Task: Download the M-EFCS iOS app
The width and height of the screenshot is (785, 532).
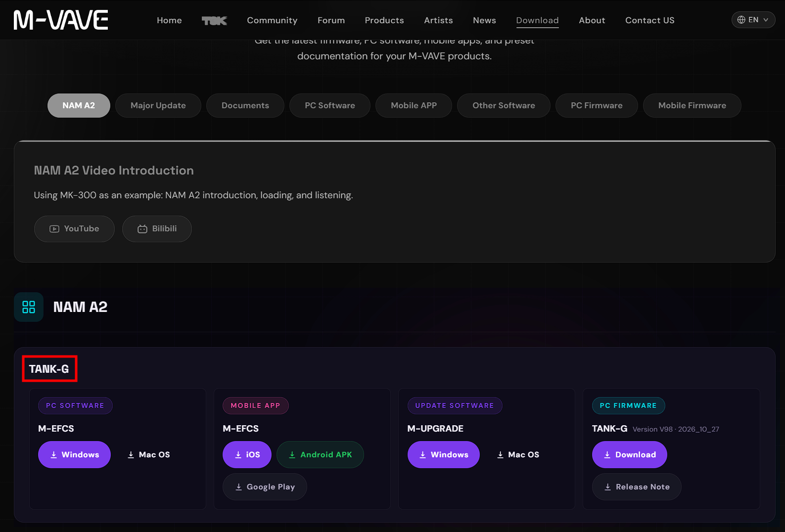Action: pyautogui.click(x=247, y=455)
